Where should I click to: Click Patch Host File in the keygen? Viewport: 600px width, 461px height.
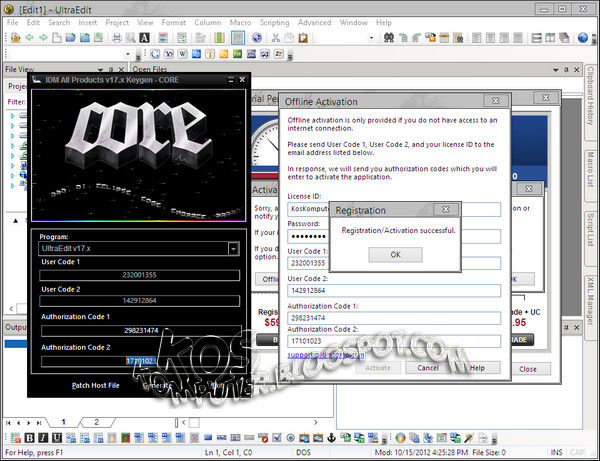(96, 385)
